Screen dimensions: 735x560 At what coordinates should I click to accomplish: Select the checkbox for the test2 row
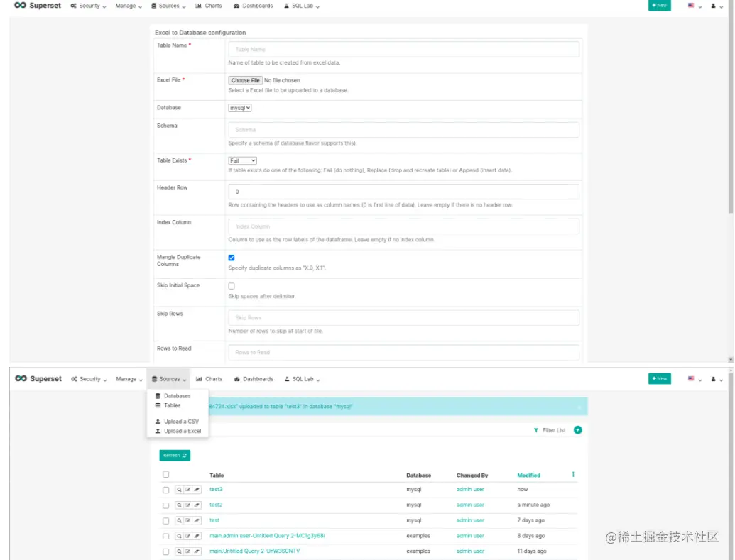click(x=166, y=505)
